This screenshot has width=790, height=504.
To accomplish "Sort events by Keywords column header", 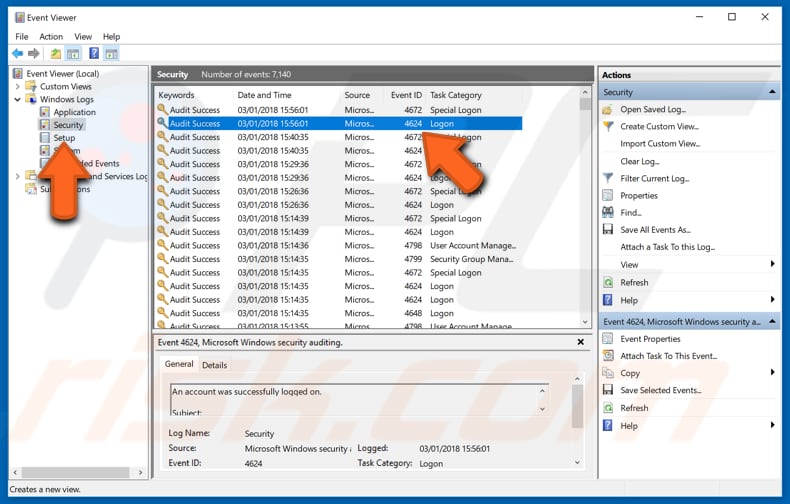I will click(x=176, y=95).
